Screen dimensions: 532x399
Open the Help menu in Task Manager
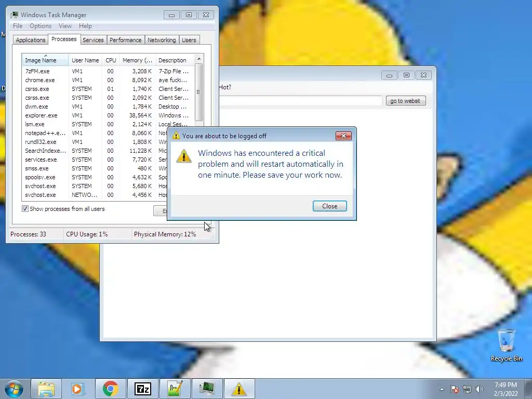tap(85, 26)
